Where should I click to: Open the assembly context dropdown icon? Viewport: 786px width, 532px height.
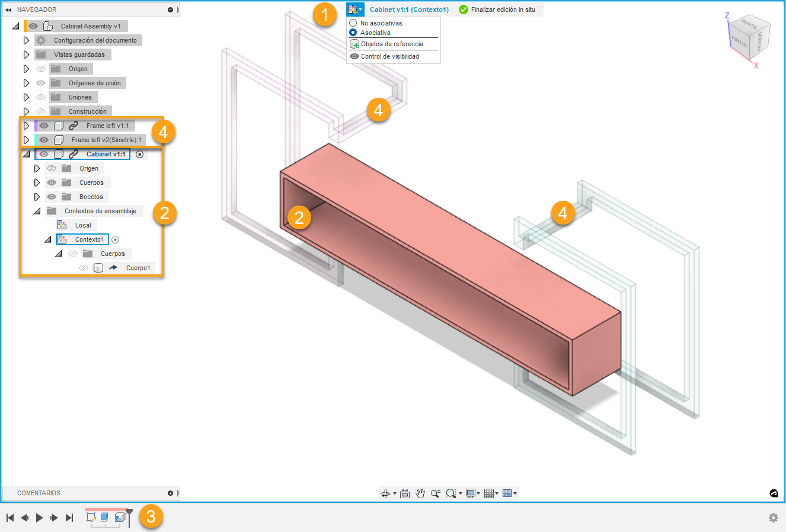tap(355, 9)
